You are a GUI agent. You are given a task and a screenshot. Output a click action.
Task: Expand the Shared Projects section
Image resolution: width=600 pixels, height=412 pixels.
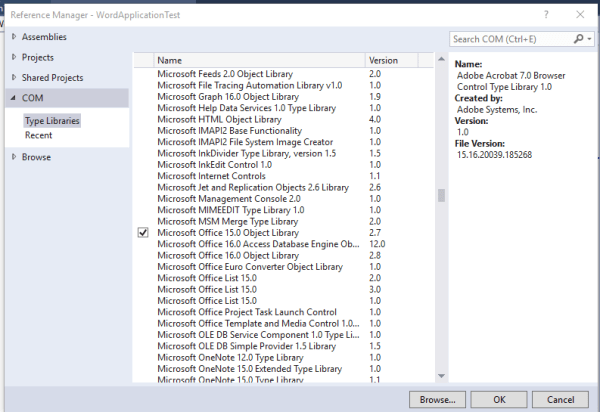point(14,77)
